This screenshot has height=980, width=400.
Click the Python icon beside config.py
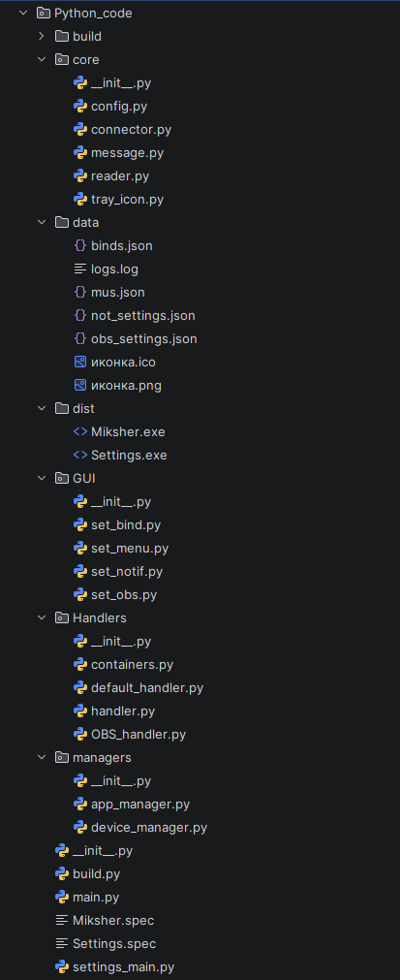(x=79, y=107)
